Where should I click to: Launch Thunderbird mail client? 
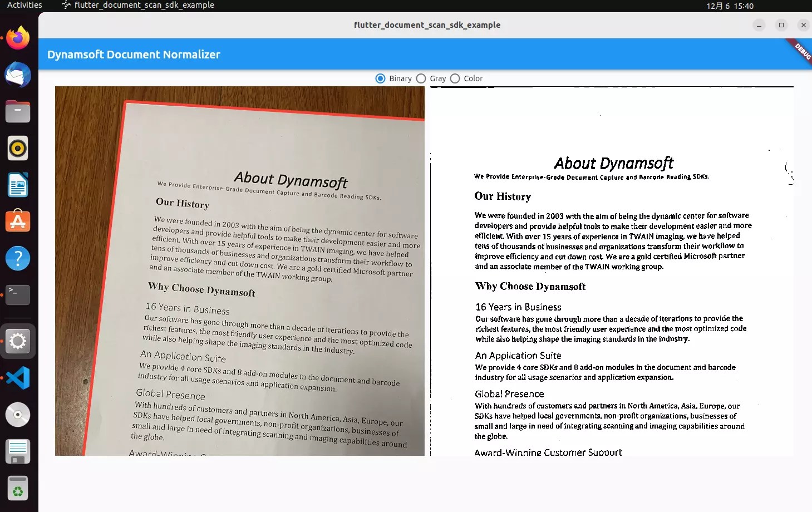click(x=17, y=75)
